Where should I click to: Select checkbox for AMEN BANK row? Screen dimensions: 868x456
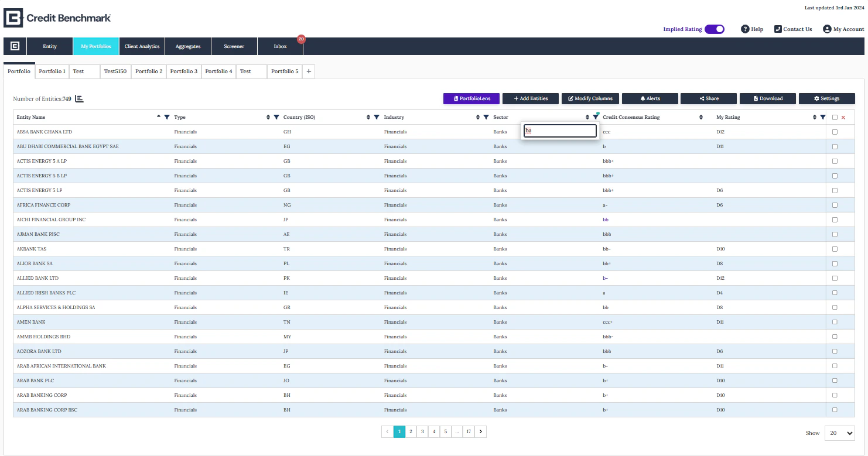(835, 322)
